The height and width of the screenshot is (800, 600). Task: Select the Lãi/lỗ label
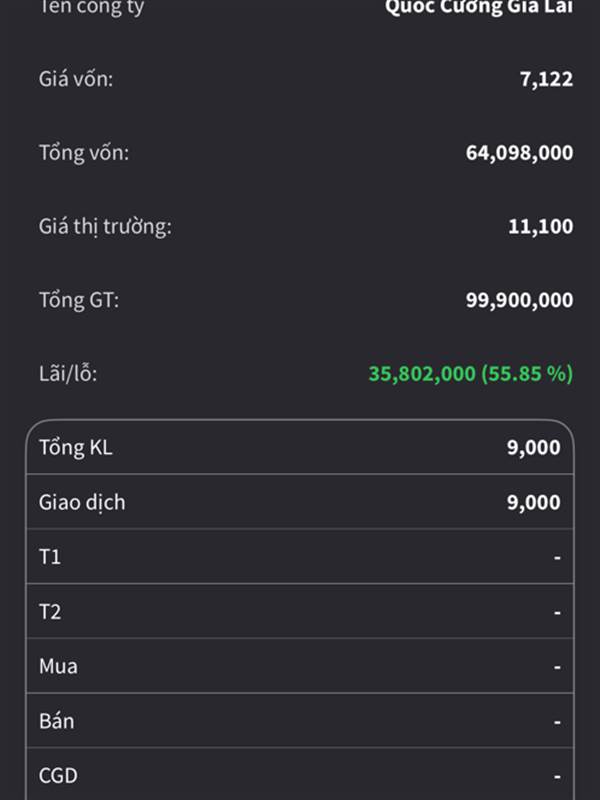68,373
